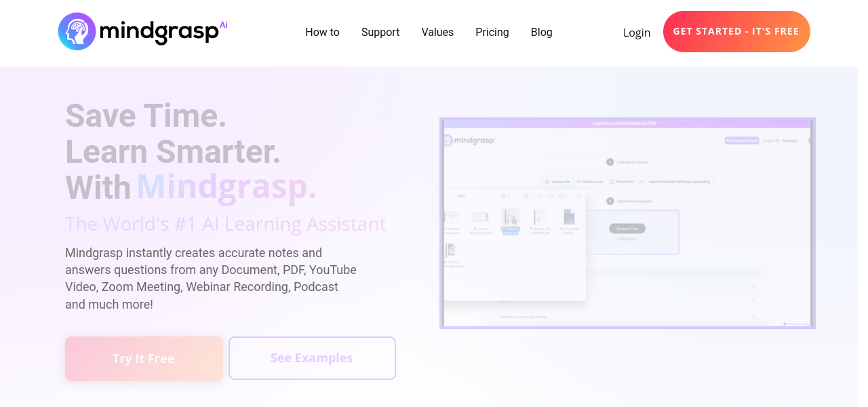Click the Mindgrasp brain logo in the header

(77, 31)
